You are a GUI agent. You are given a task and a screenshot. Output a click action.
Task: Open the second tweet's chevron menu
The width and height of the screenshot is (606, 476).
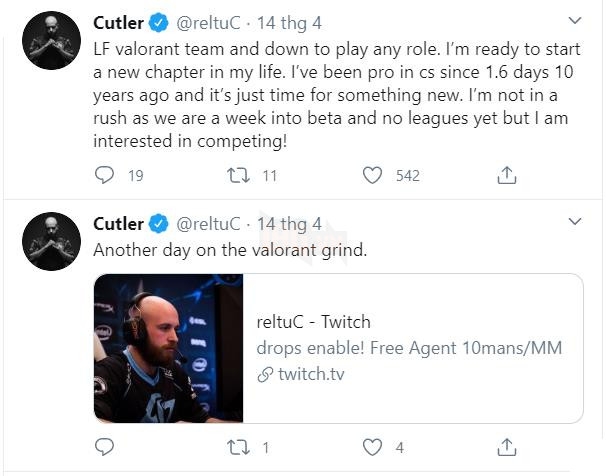[x=575, y=221]
